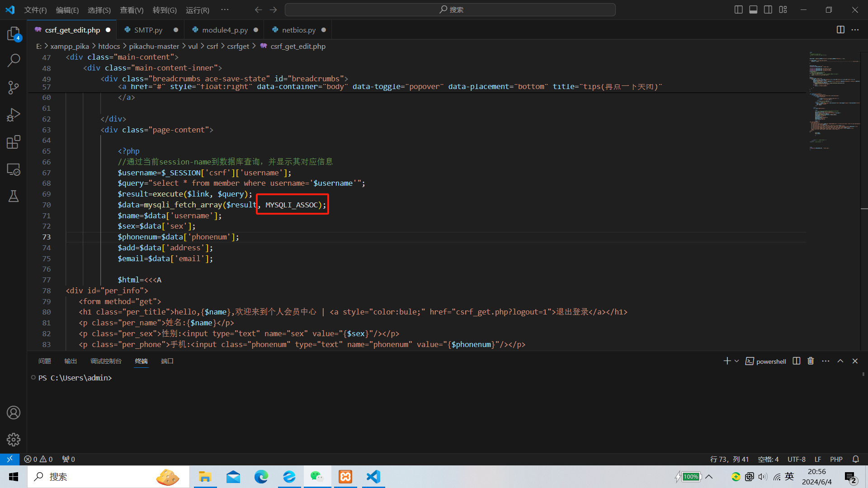This screenshot has width=868, height=488.
Task: Open the Source Control view
Action: [14, 87]
